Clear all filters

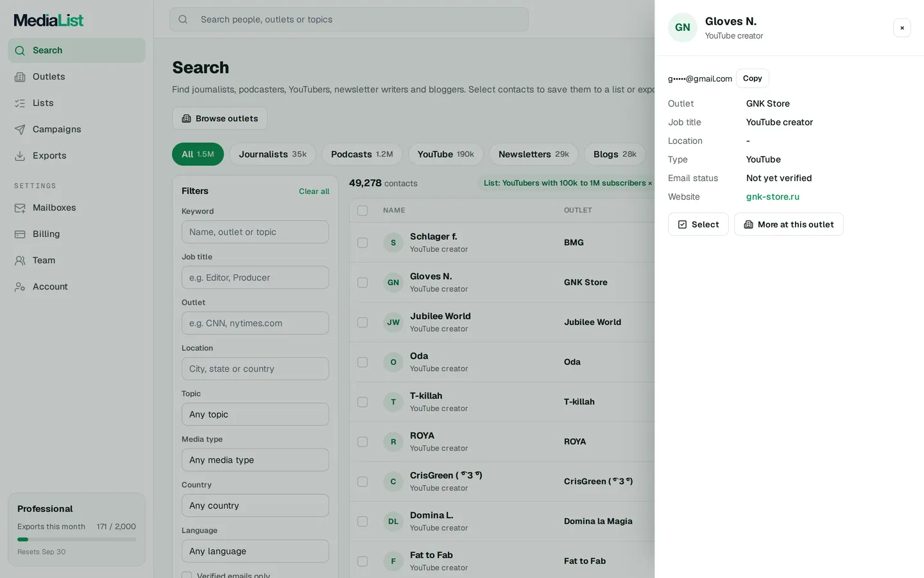[x=314, y=191]
